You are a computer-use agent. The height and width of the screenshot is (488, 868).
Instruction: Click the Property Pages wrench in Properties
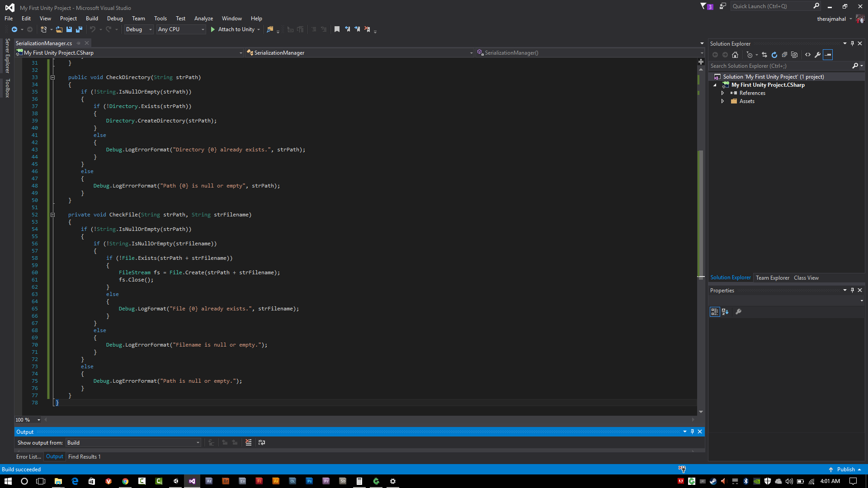click(x=739, y=312)
